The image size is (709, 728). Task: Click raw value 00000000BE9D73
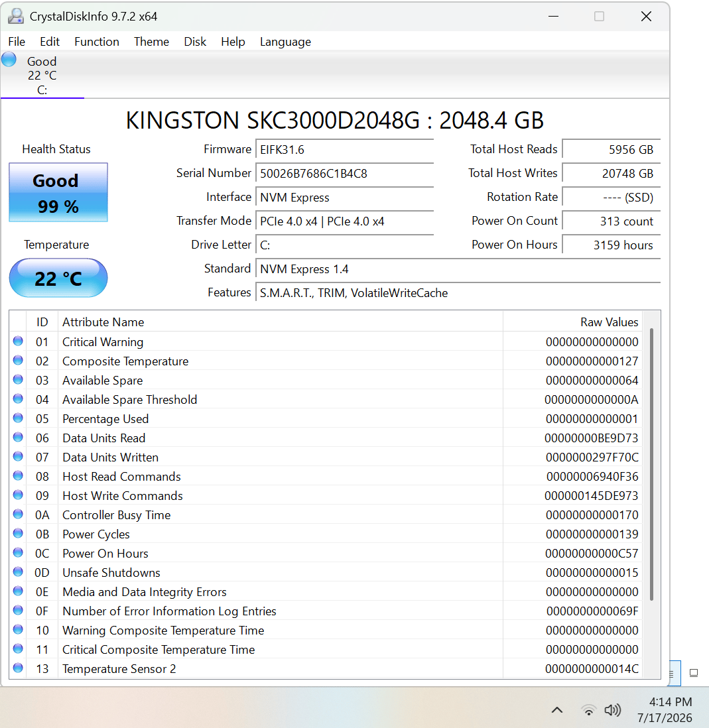[591, 438]
